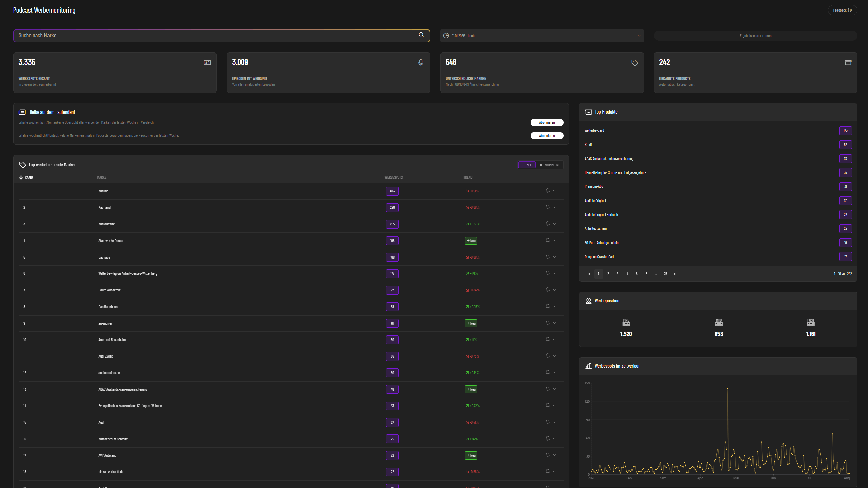Viewport: 868px width, 488px height.
Task: Sort table by TREND column header
Action: pos(468,177)
